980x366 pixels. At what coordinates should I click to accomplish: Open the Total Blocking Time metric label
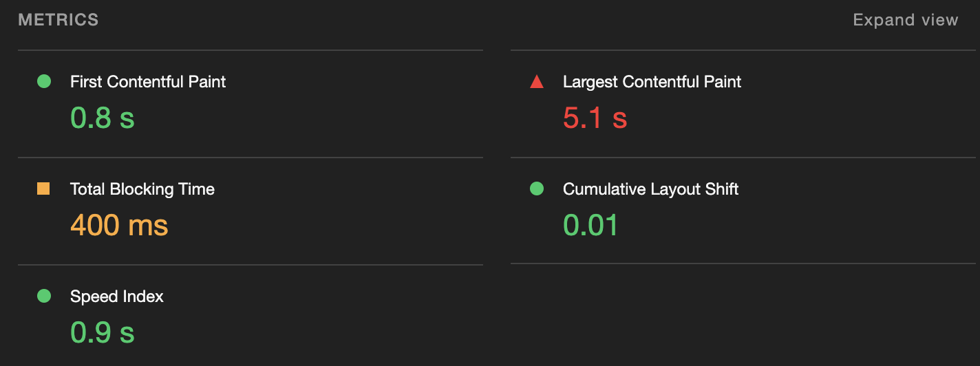coord(142,189)
